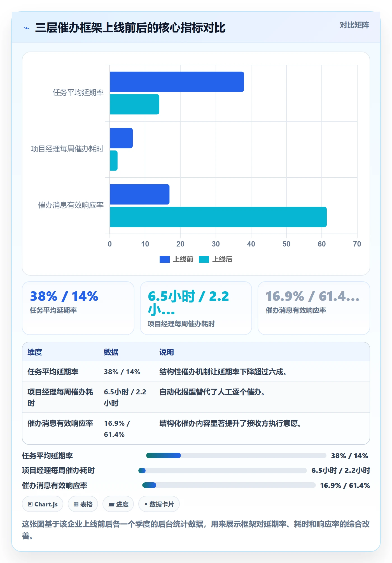
Task: Click the 任务平均延期率 table row label
Action: pyautogui.click(x=53, y=372)
